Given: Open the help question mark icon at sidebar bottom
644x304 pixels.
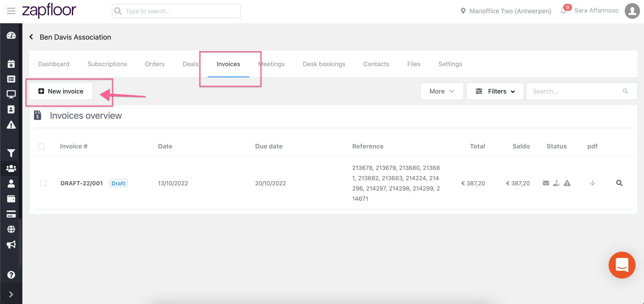Looking at the screenshot, I should [x=11, y=275].
